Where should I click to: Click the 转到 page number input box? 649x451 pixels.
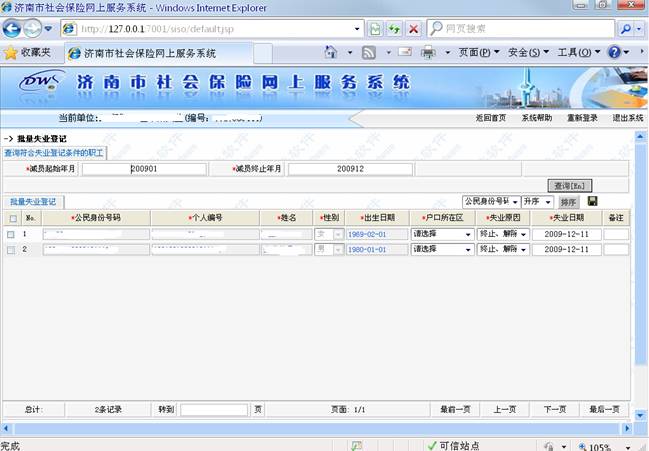click(x=214, y=410)
